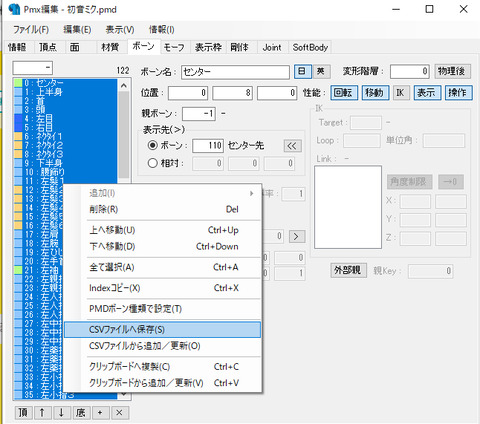This screenshot has width=480, height=424.
Task: Open the ファイル(F) menu
Action: [31, 30]
